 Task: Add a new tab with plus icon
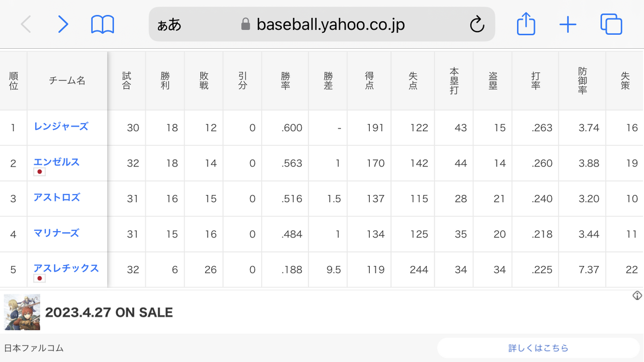tap(568, 24)
